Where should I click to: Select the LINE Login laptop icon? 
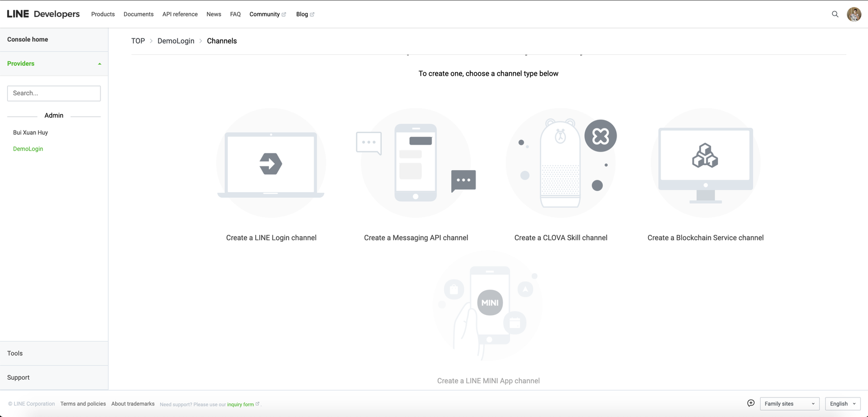point(271,163)
